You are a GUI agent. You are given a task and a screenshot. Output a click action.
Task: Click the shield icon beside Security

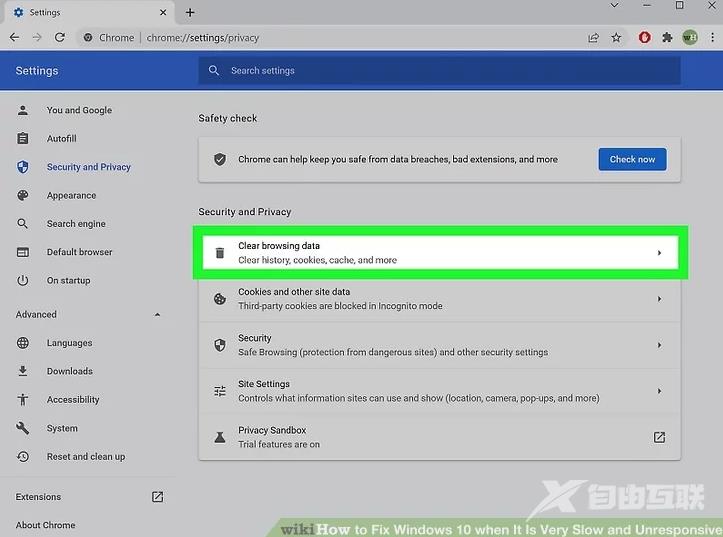[x=220, y=345]
